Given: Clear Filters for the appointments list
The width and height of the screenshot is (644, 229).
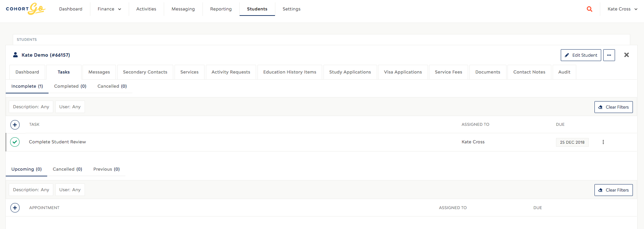Looking at the screenshot, I should coord(614,190).
